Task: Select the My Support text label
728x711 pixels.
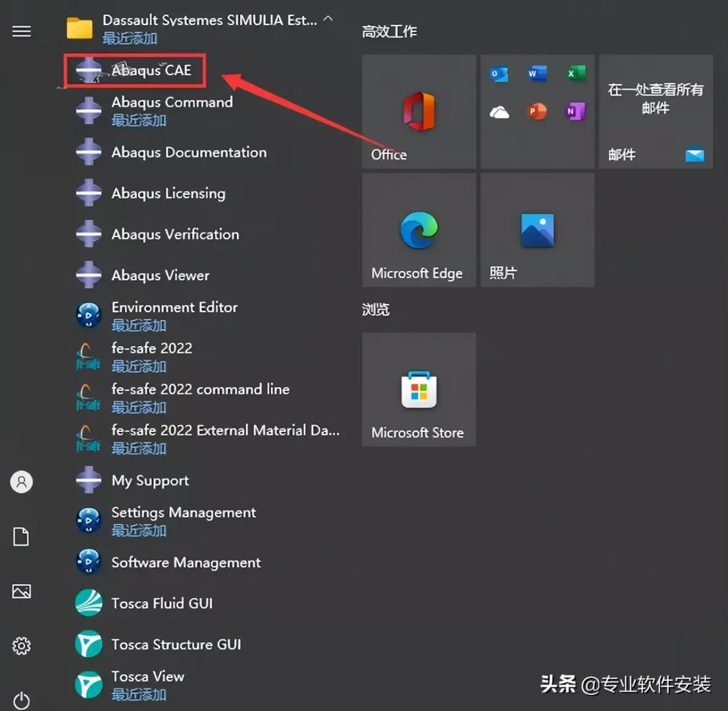Action: click(150, 481)
